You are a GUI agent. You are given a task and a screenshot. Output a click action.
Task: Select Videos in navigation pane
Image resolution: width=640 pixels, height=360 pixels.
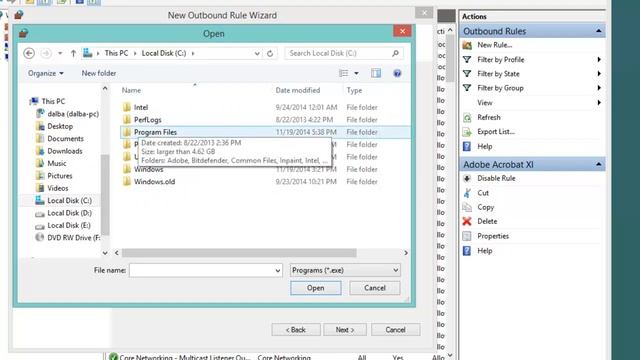[x=58, y=188]
